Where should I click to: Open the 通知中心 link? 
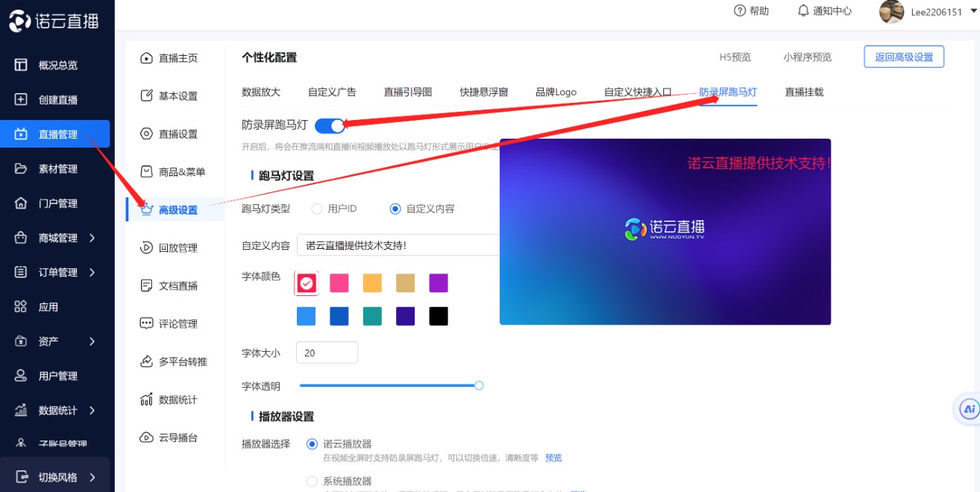(832, 10)
